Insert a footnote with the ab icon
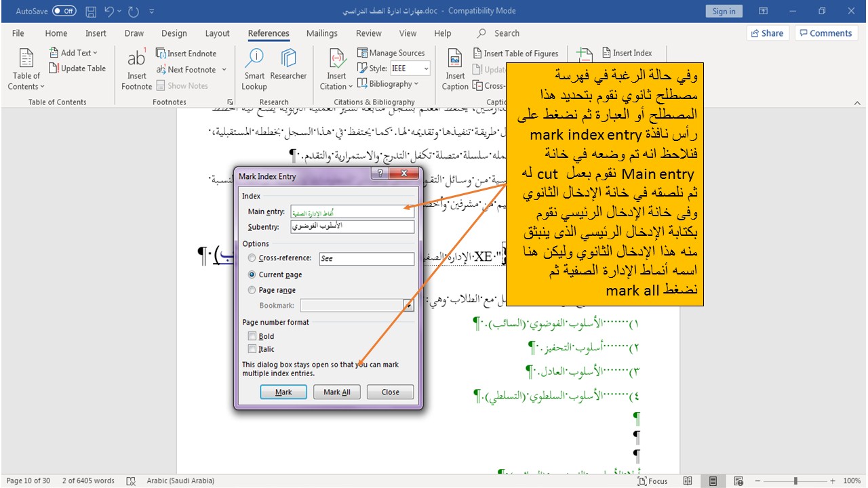The height and width of the screenshot is (488, 868). coord(136,70)
